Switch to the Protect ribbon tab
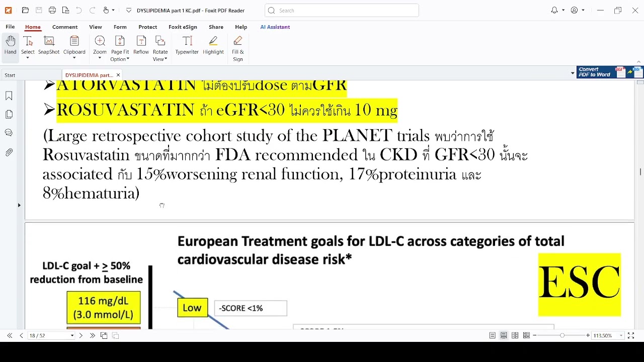This screenshot has height=362, width=644. pos(147,27)
